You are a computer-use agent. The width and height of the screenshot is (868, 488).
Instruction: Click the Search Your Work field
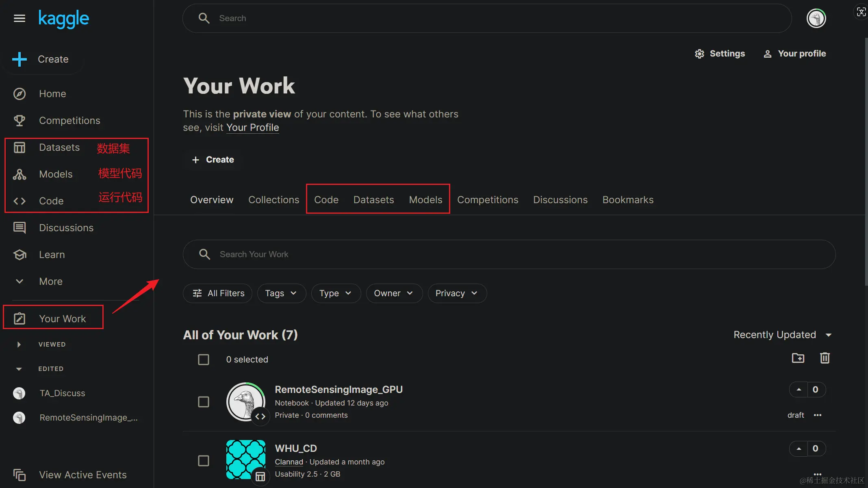coord(508,254)
